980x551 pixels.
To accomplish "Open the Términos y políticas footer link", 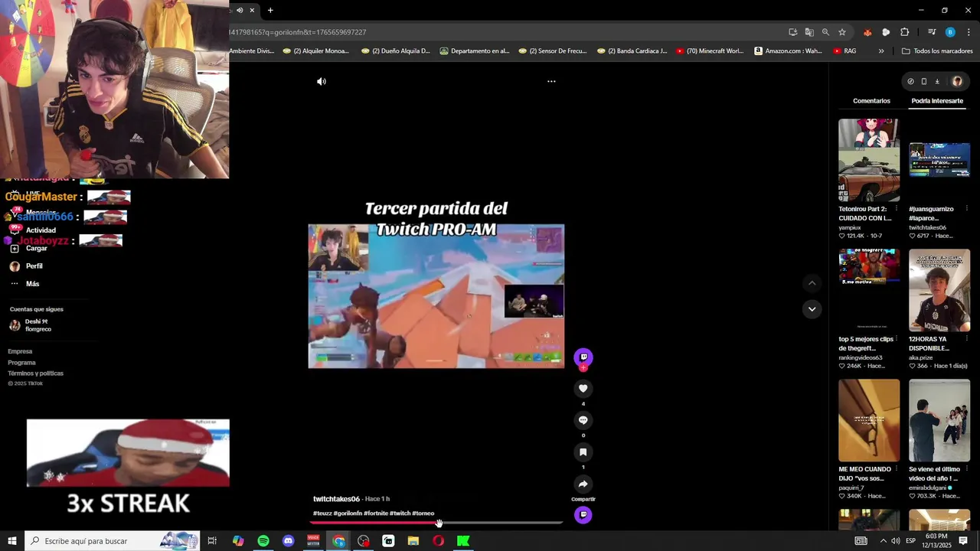I will pos(35,373).
